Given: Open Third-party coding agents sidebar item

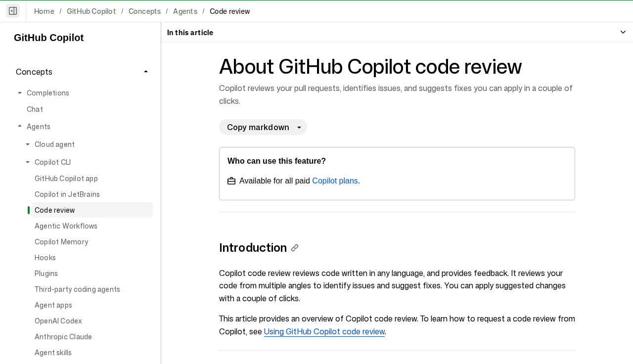Looking at the screenshot, I should pyautogui.click(x=77, y=289).
